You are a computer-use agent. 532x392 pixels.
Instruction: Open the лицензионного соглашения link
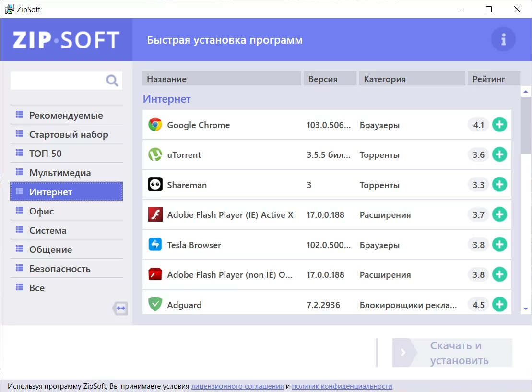click(x=237, y=386)
